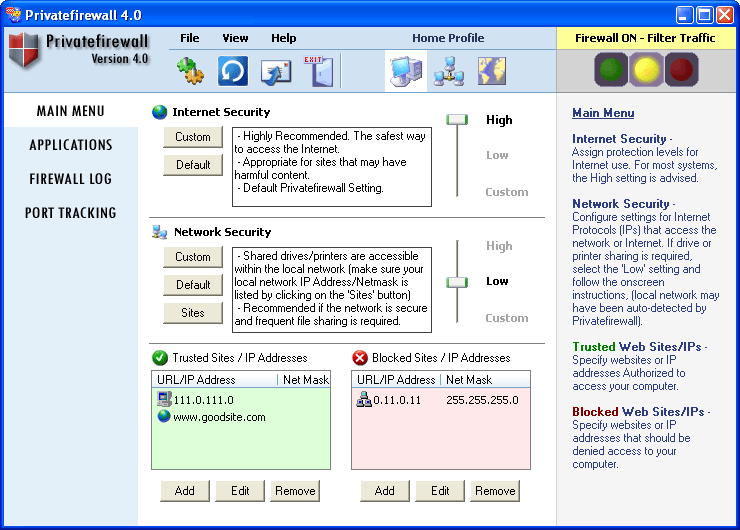
Task: Click the window arrow shortcut toolbar icon
Action: pos(276,72)
